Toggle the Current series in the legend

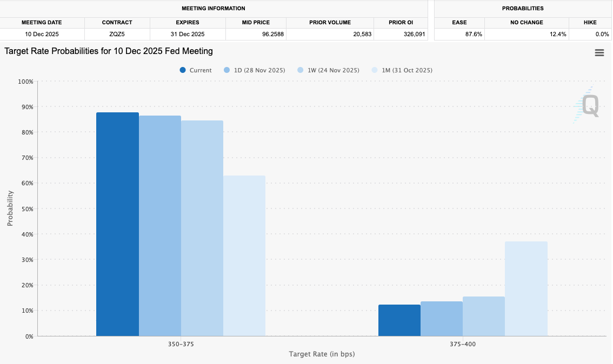(196, 70)
